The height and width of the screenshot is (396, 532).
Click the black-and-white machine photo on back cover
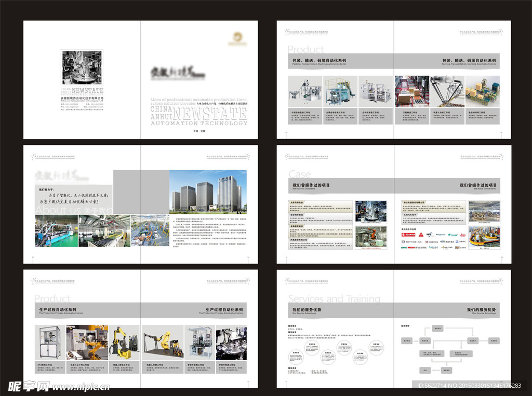point(82,67)
